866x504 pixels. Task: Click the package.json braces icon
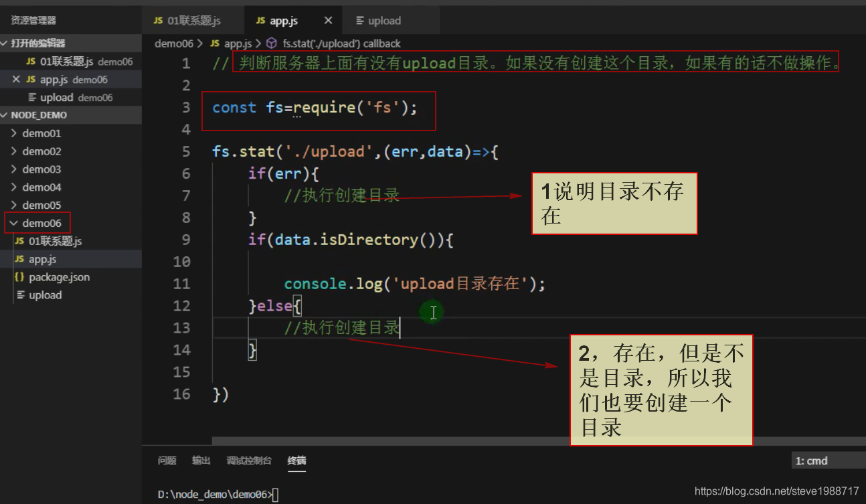pos(19,277)
